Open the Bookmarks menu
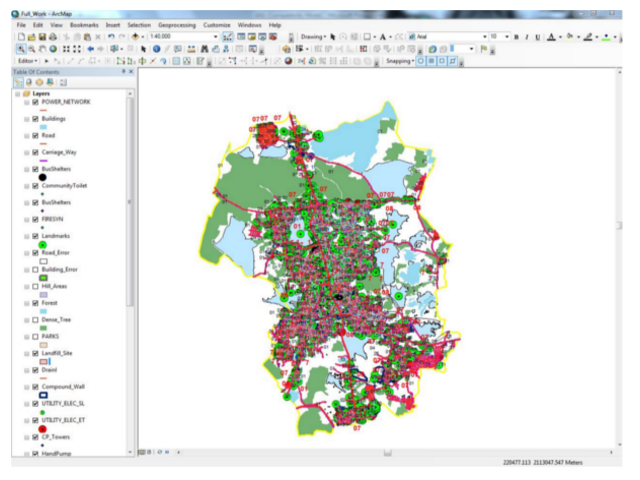Image resolution: width=640 pixels, height=480 pixels. (x=84, y=25)
